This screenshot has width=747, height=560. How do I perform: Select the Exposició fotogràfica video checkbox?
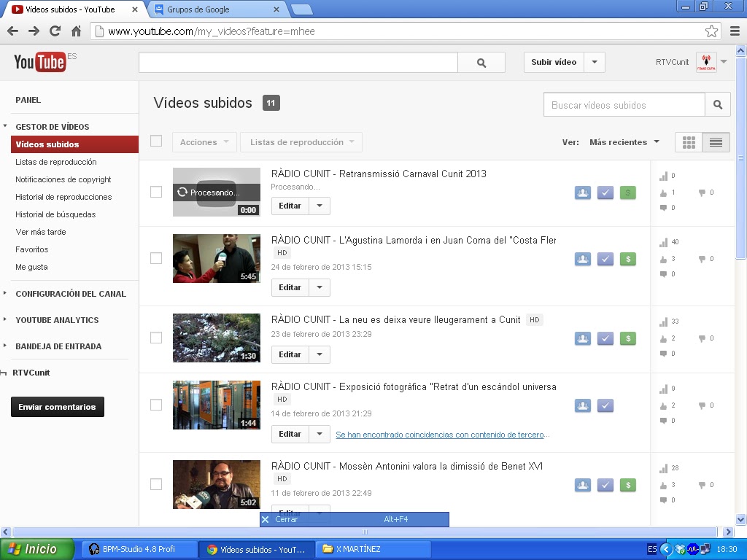coord(156,405)
